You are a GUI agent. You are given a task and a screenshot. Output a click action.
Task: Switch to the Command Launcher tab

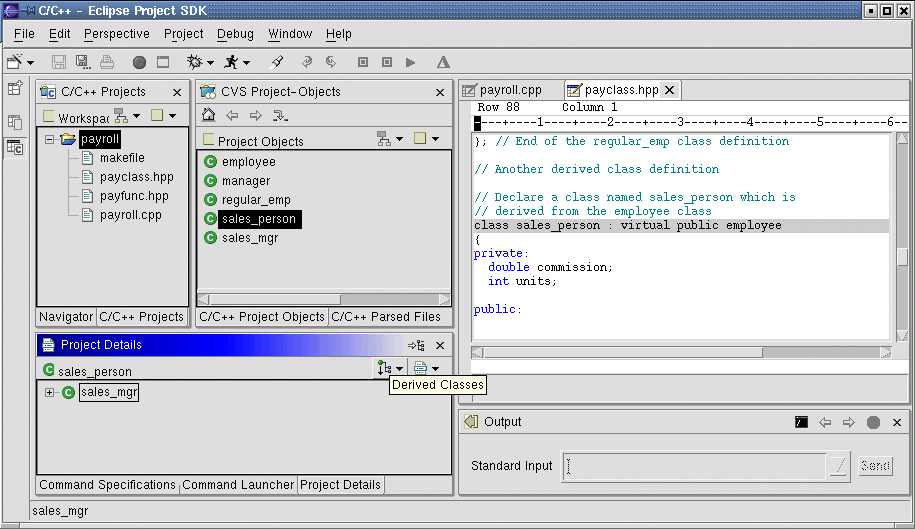238,485
